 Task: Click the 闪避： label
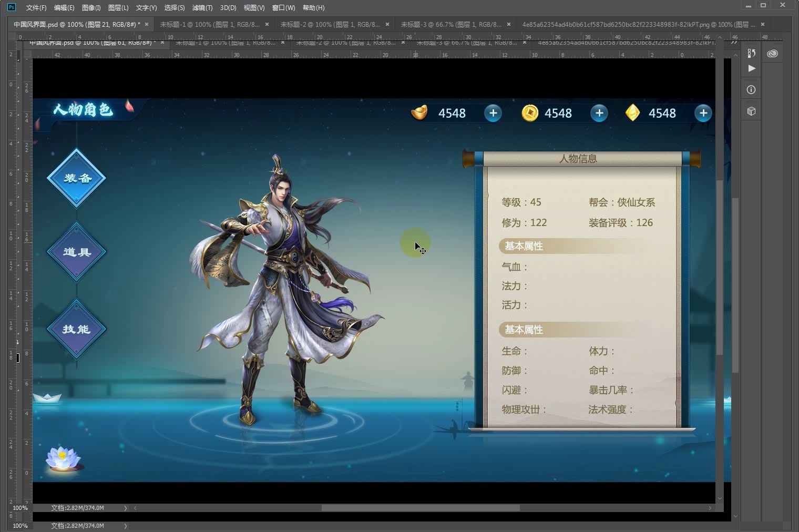coord(515,390)
